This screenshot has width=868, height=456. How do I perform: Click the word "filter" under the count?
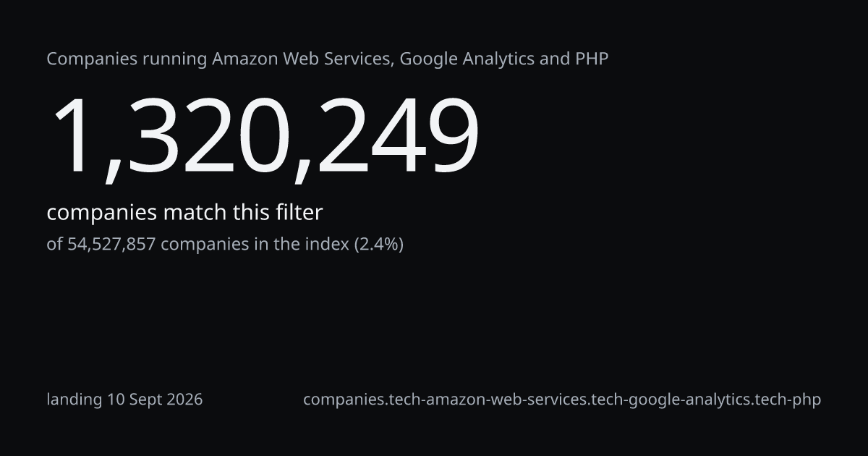[299, 213]
